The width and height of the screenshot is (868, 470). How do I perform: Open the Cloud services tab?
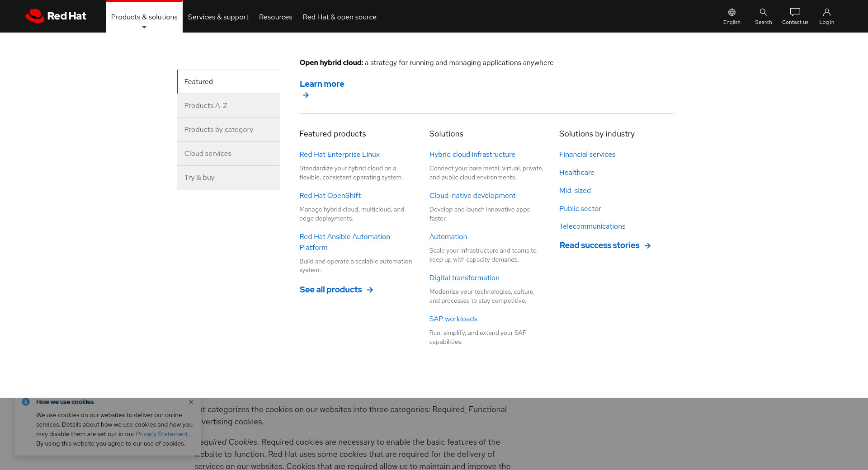pyautogui.click(x=228, y=154)
